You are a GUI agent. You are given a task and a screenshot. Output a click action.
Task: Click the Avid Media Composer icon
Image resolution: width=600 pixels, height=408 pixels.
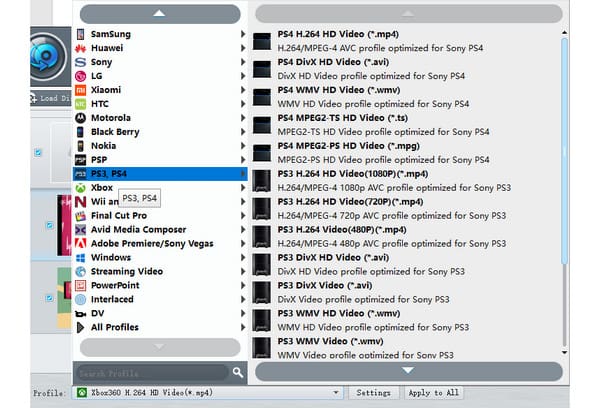pos(80,230)
